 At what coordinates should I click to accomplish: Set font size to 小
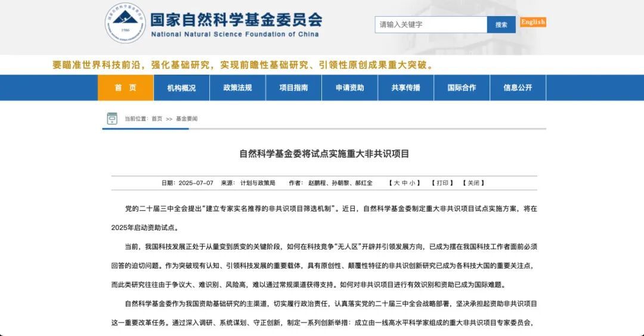412,183
